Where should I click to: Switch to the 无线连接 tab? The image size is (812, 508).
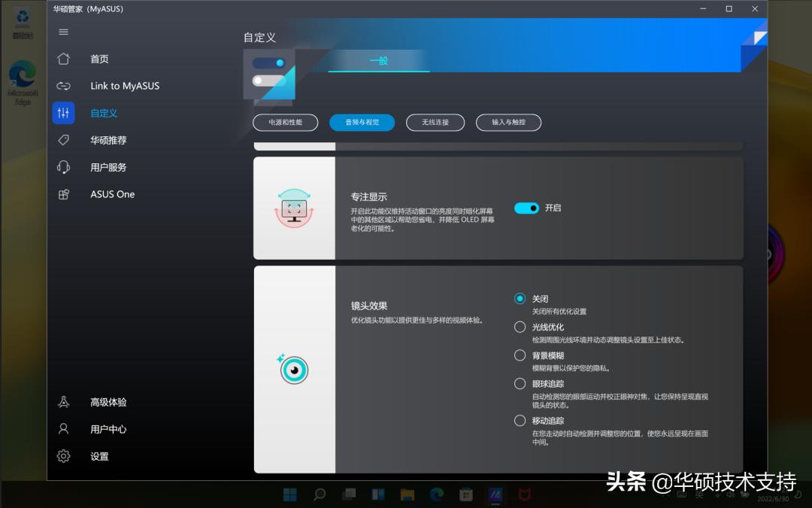point(435,122)
